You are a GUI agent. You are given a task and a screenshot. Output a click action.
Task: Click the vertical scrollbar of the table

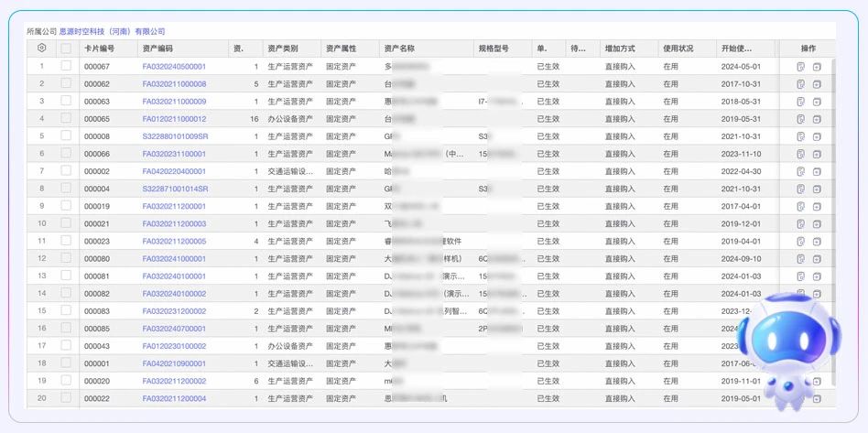pos(834,222)
